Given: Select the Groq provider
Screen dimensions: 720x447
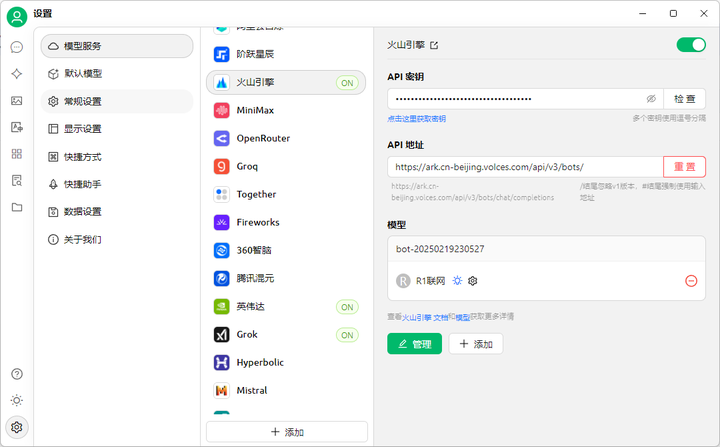Looking at the screenshot, I should tap(286, 166).
